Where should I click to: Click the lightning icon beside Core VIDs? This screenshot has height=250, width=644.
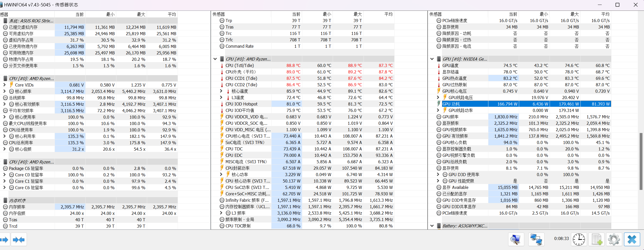12,85
